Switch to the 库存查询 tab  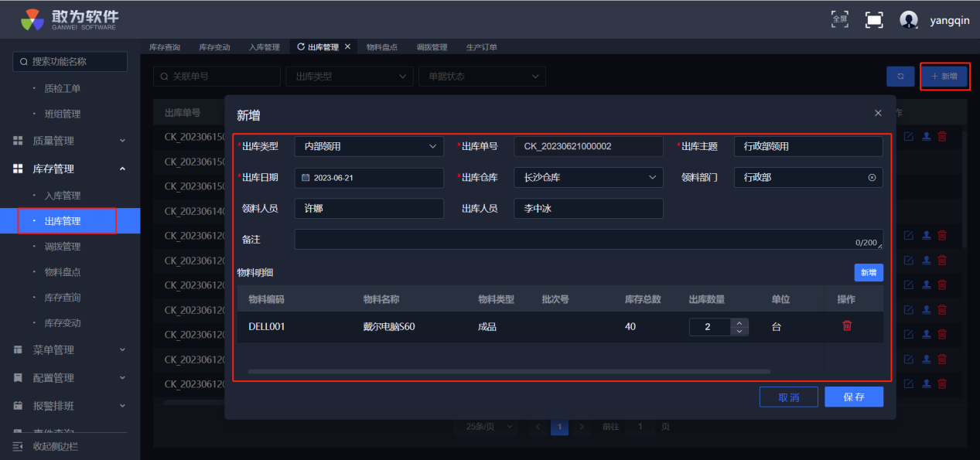165,47
